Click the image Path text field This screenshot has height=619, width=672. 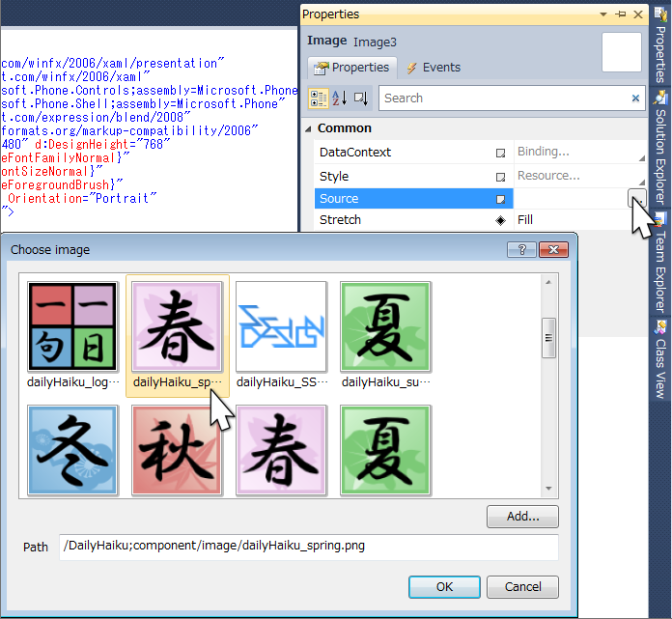tap(309, 547)
